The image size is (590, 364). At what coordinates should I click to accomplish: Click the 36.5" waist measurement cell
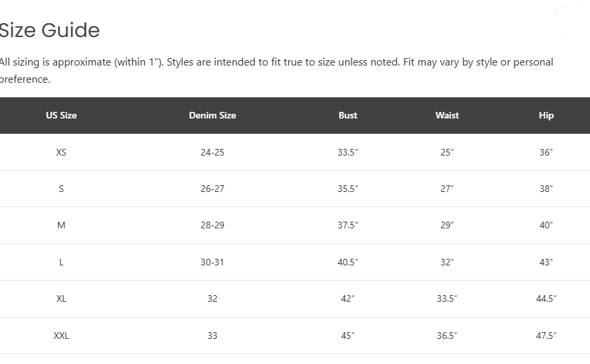[x=447, y=336]
